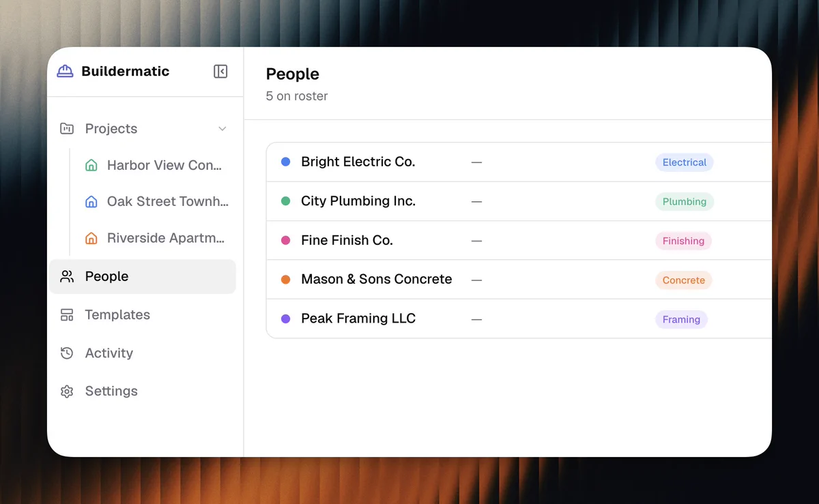Click the Framing trade tag
This screenshot has height=504, width=819.
[x=681, y=319]
